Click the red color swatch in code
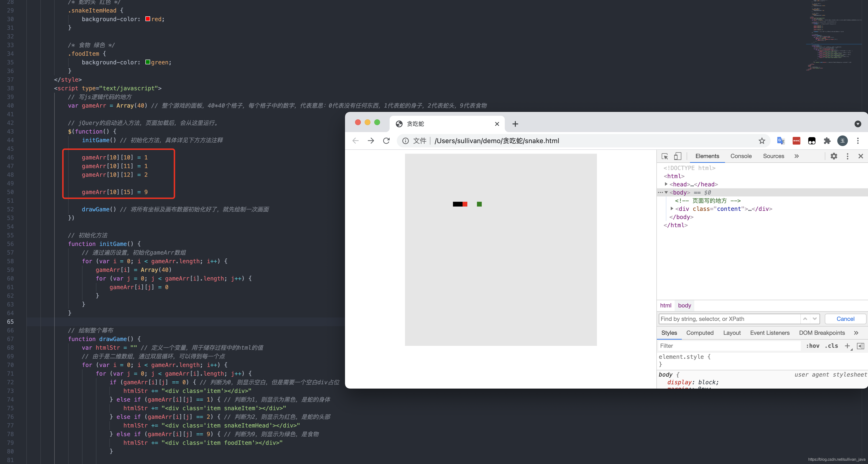 point(148,19)
